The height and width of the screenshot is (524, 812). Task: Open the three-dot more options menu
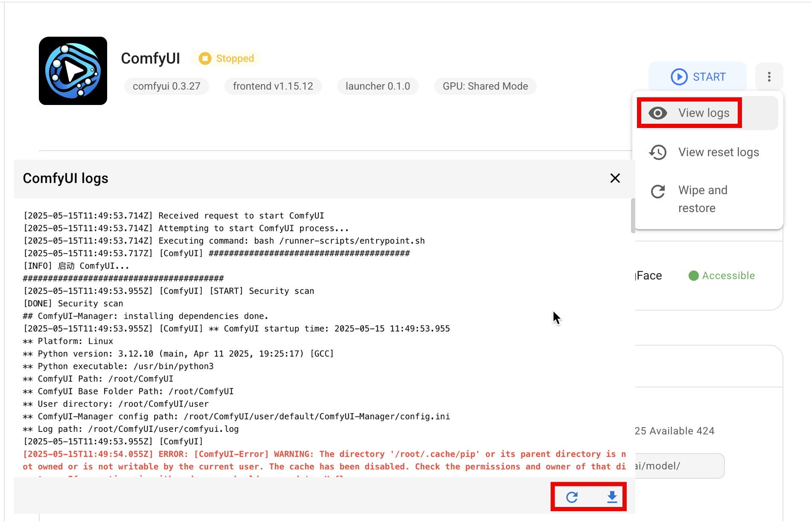tap(769, 77)
